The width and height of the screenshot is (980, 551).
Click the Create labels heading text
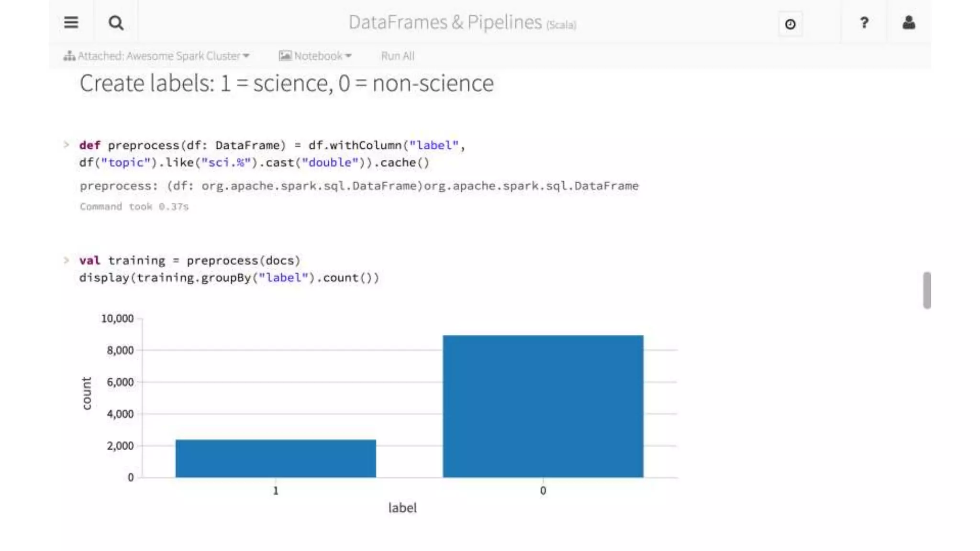[x=287, y=83]
